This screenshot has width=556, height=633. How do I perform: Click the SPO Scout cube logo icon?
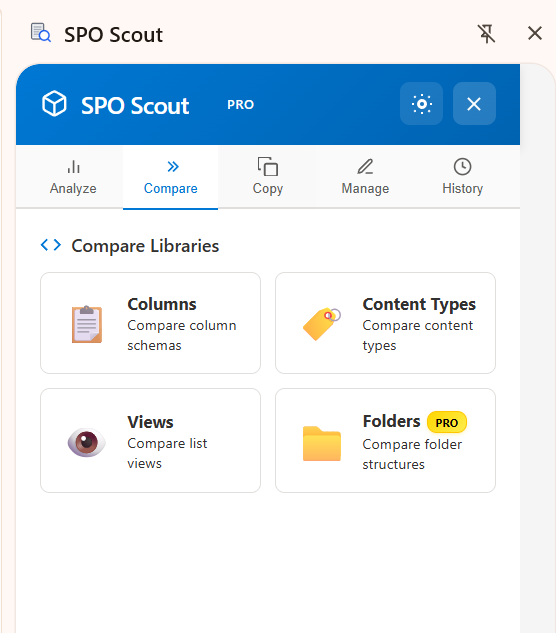pos(54,103)
